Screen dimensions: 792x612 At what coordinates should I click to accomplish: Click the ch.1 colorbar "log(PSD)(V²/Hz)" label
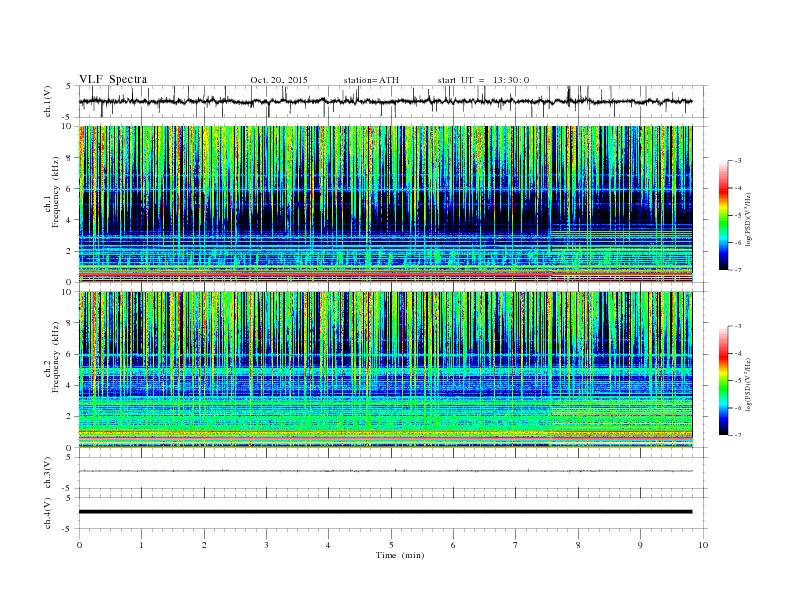tap(749, 219)
